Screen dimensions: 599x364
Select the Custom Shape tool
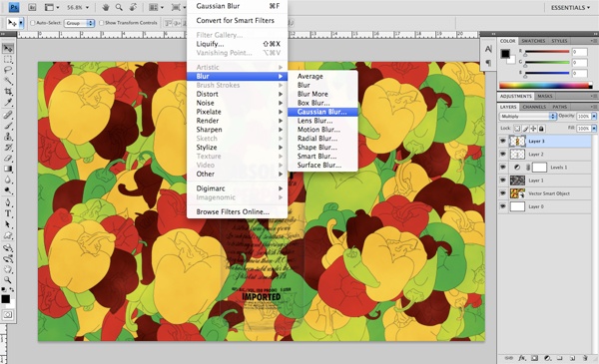point(8,235)
